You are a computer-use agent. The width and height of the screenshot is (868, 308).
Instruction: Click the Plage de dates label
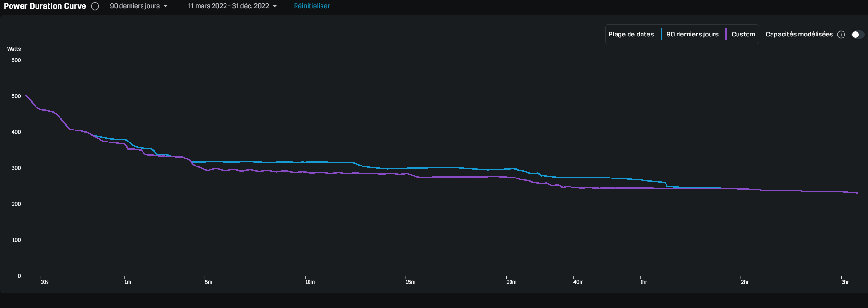631,34
